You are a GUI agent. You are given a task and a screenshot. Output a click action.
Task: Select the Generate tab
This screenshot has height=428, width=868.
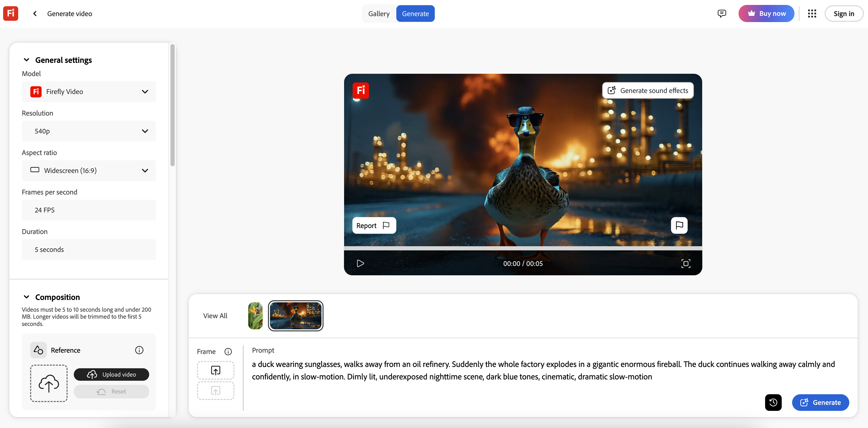(x=415, y=14)
